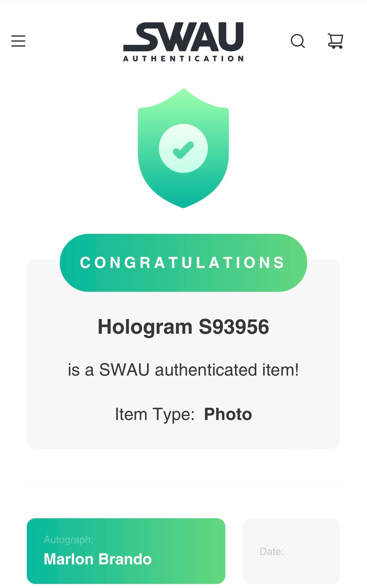Image resolution: width=367 pixels, height=588 pixels.
Task: Click the 'Date:' label text
Action: (x=272, y=552)
